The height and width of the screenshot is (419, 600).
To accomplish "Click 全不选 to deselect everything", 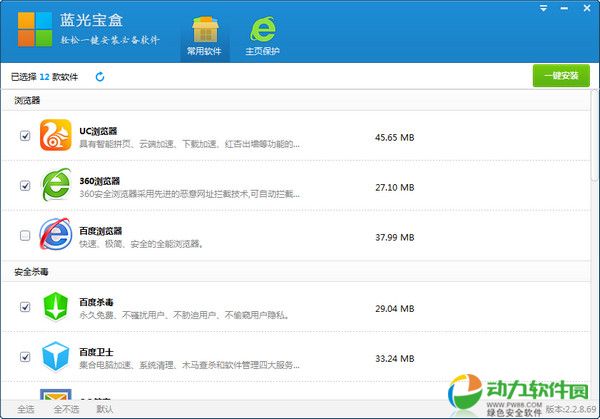I will [x=65, y=409].
